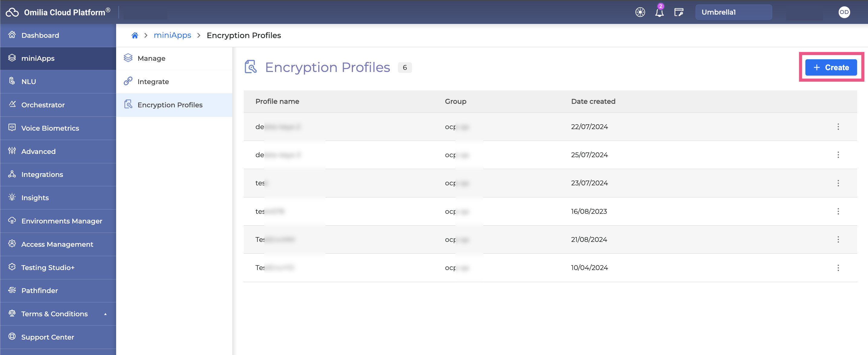This screenshot has width=868, height=355.
Task: Open the notifications bell
Action: (x=659, y=12)
